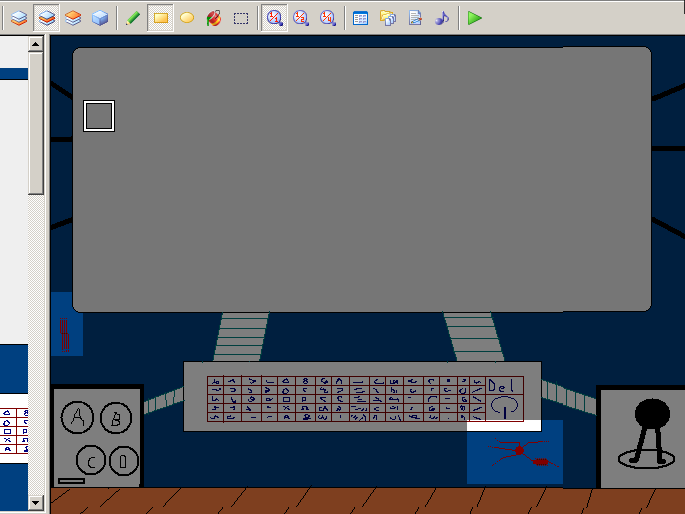
Task: Set zoom to 1/2 magnifier
Action: click(301, 18)
